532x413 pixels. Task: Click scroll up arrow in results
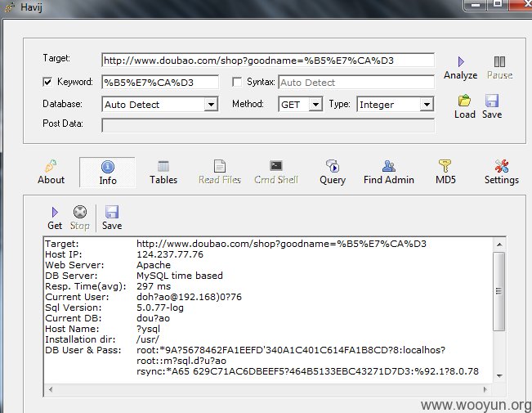point(499,245)
